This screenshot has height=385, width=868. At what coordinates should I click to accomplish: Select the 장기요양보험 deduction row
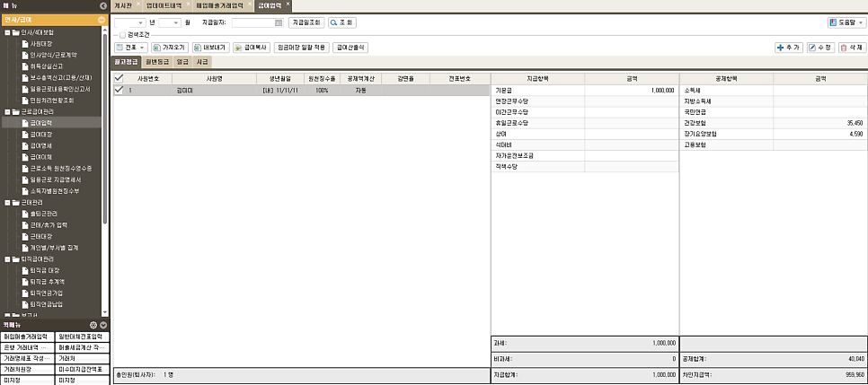tap(774, 134)
